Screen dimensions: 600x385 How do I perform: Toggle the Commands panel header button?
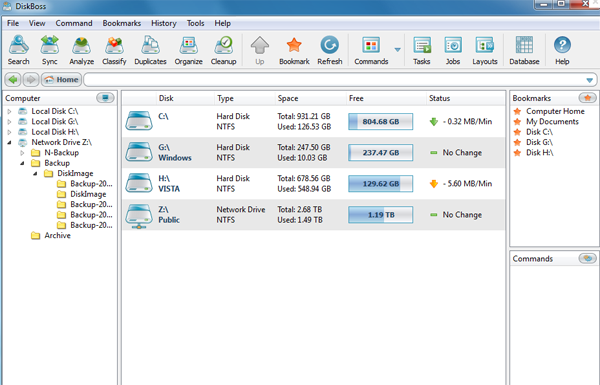pyautogui.click(x=587, y=258)
